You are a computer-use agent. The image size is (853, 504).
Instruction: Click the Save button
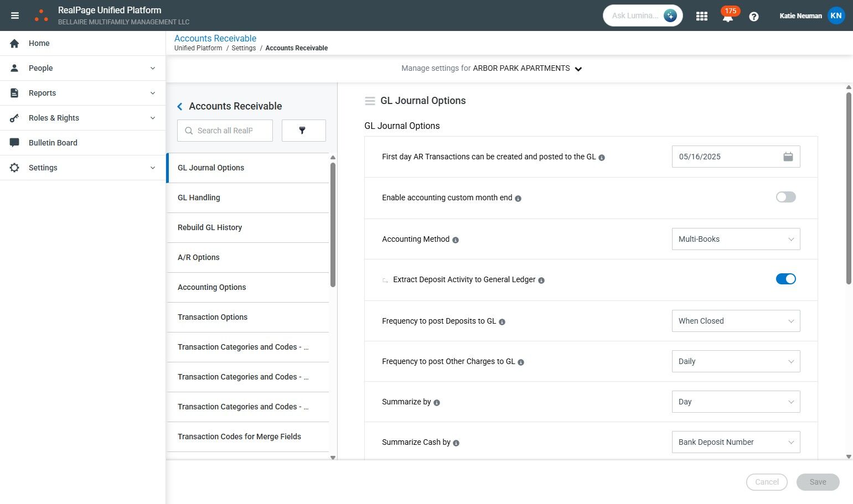(818, 482)
